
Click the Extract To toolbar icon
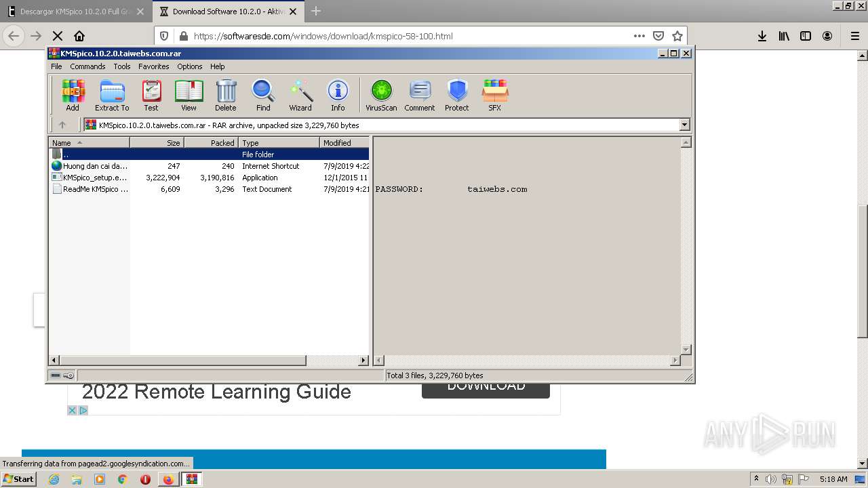112,95
